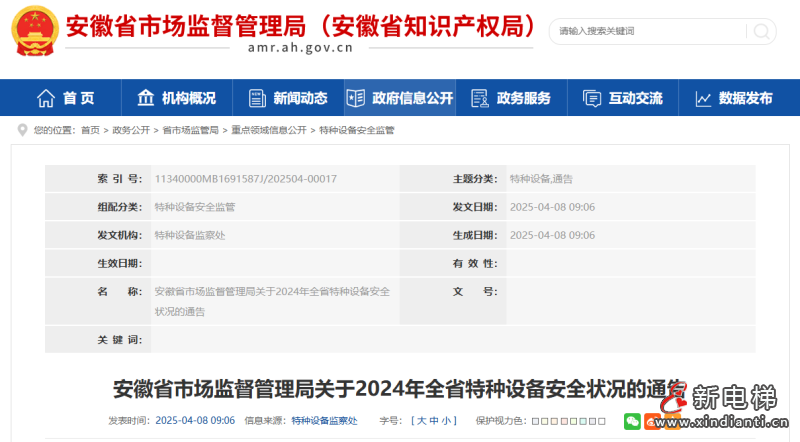This screenshot has width=800, height=442.
Task: Click the home icon beside 首页
Action: 46,98
